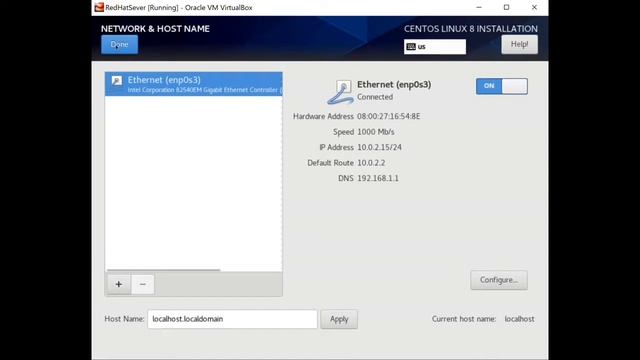The width and height of the screenshot is (640, 360).
Task: Add a new network device with the plus button
Action: click(118, 284)
